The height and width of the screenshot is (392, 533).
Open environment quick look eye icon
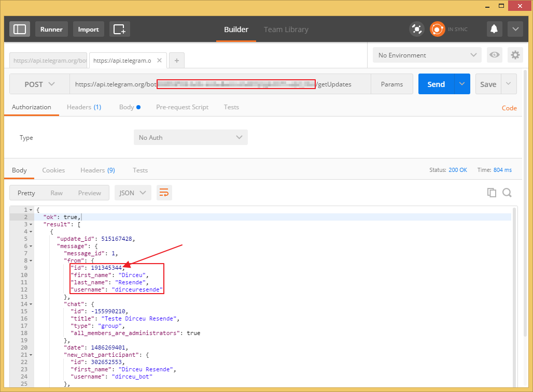click(495, 55)
